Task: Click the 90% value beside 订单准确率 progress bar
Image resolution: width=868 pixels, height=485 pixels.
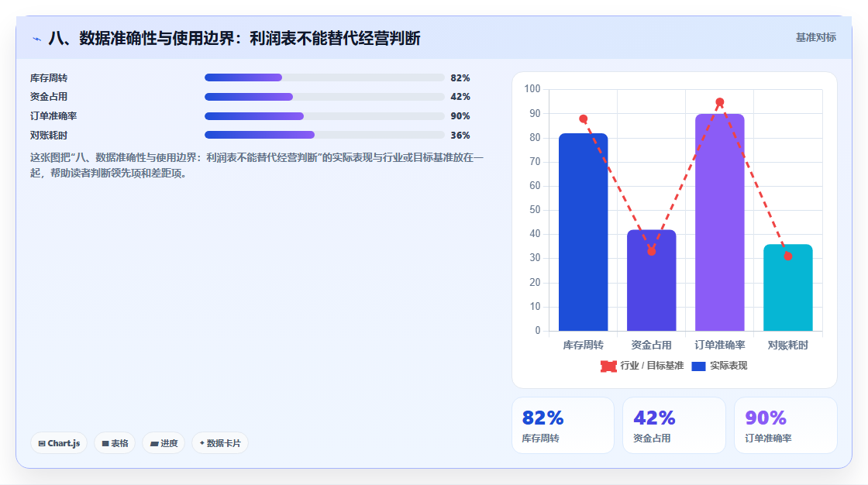Action: [460, 116]
